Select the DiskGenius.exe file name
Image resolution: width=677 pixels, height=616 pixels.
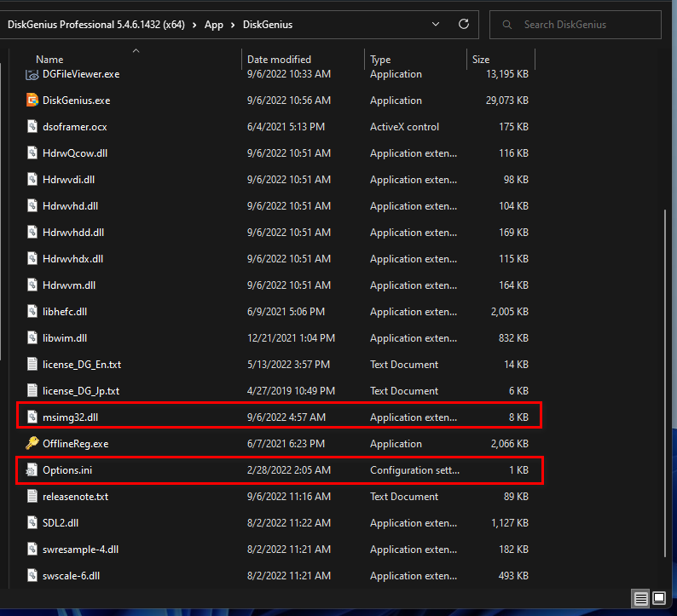click(77, 100)
